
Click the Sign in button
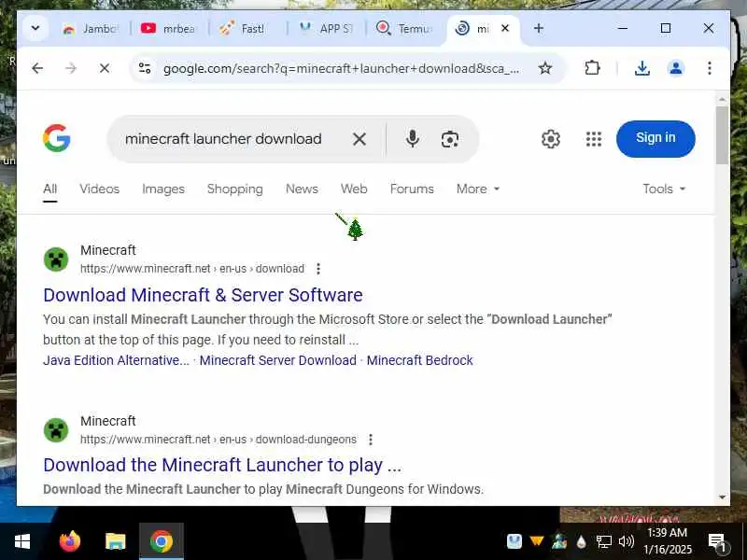click(x=655, y=138)
